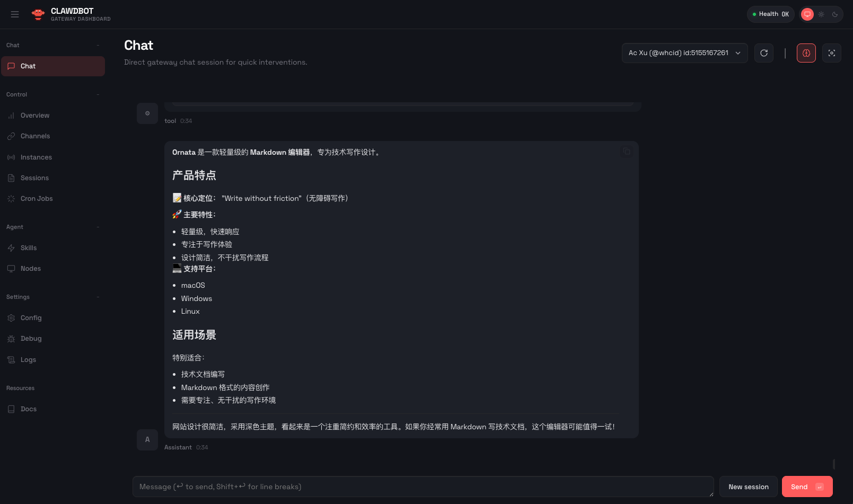853x504 pixels.
Task: Refresh the chat with the reload icon
Action: pos(763,53)
